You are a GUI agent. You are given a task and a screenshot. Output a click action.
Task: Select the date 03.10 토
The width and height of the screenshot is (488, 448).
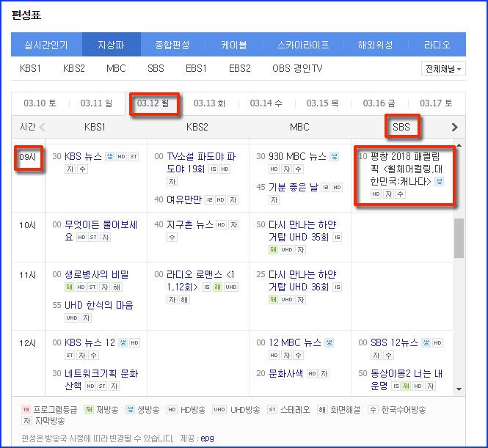[40, 103]
